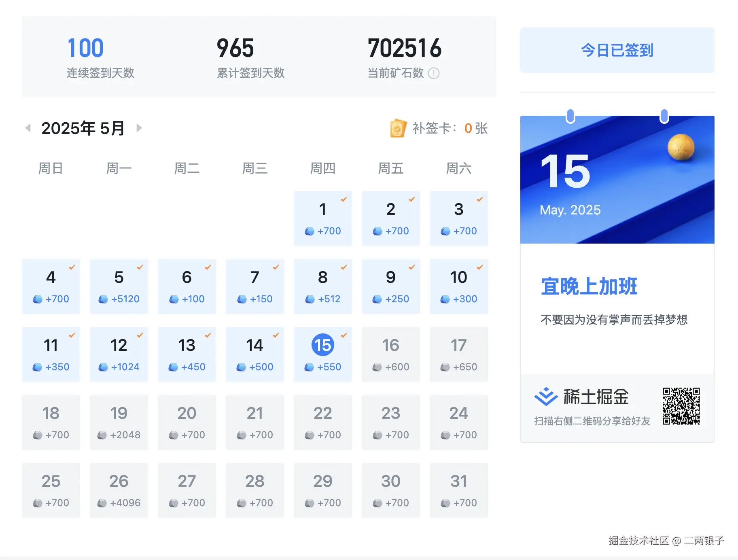
Task: Click the 宜晚上加班 text link
Action: click(x=589, y=286)
